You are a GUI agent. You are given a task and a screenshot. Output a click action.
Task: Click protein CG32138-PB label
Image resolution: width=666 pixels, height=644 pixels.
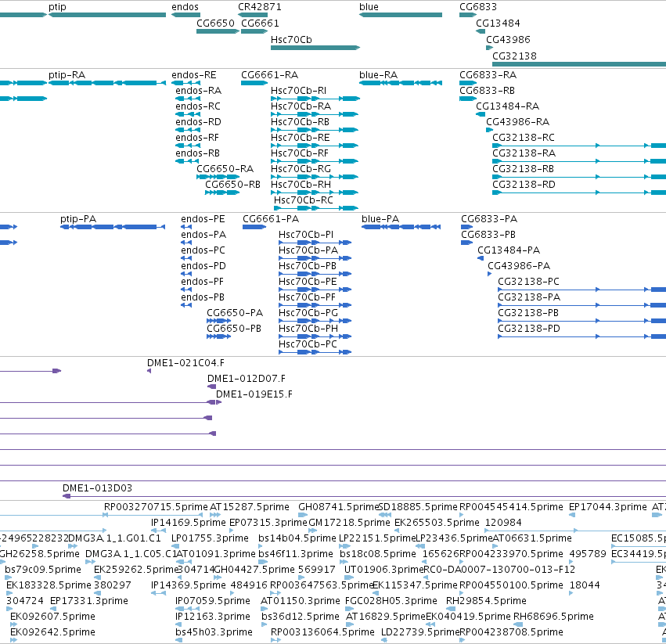click(x=528, y=313)
